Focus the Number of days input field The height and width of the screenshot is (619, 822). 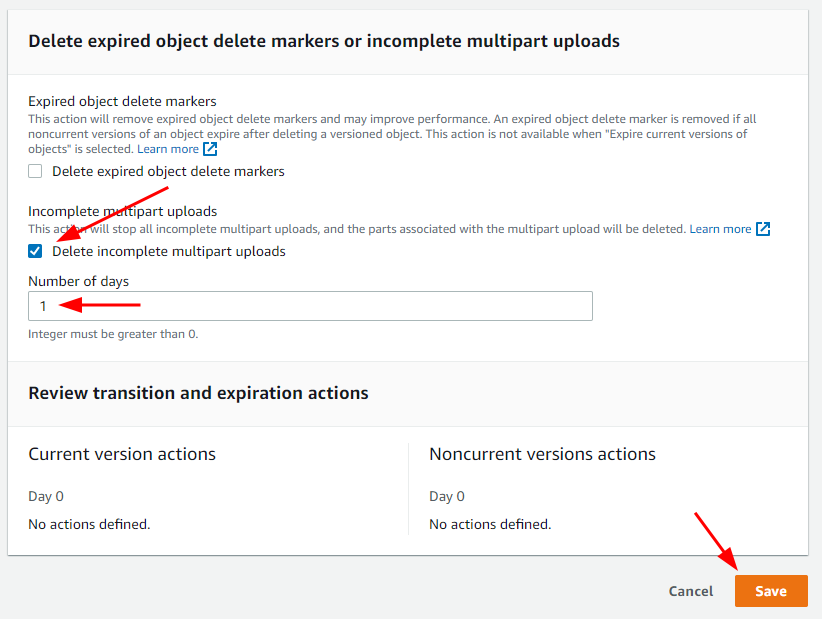coord(310,306)
